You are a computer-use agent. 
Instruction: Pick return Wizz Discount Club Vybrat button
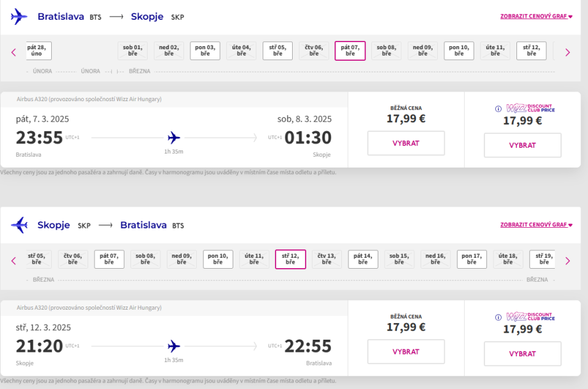(x=522, y=354)
